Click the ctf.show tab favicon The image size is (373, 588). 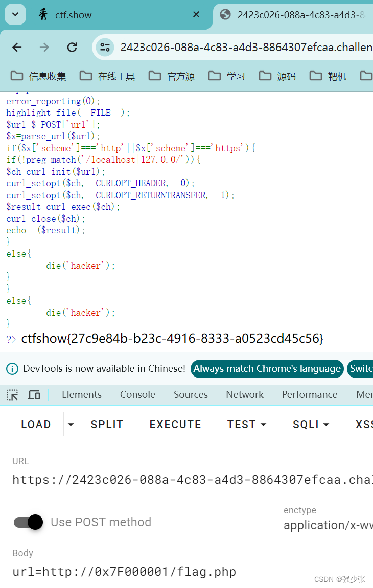43,15
